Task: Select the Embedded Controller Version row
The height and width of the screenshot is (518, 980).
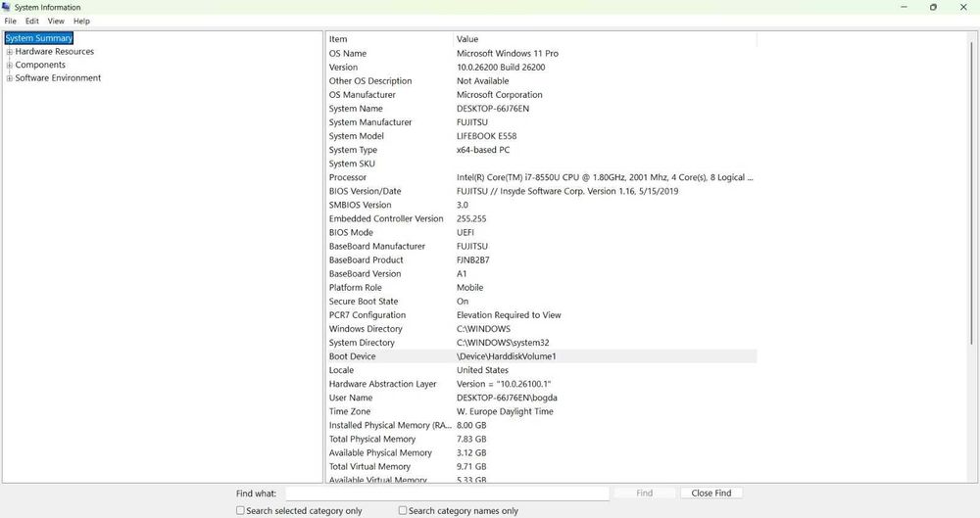Action: [x=541, y=218]
